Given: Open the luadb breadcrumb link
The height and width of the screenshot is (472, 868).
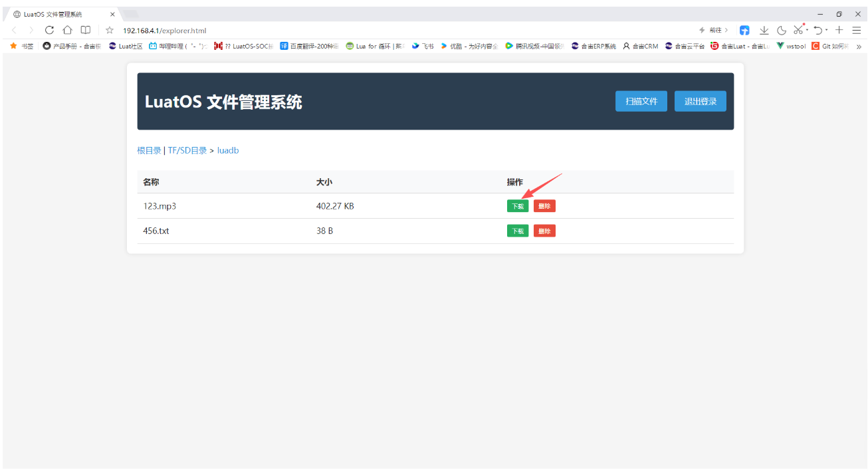Looking at the screenshot, I should 228,151.
